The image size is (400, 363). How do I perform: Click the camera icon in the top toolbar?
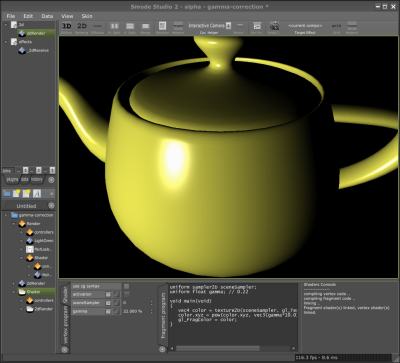[274, 26]
